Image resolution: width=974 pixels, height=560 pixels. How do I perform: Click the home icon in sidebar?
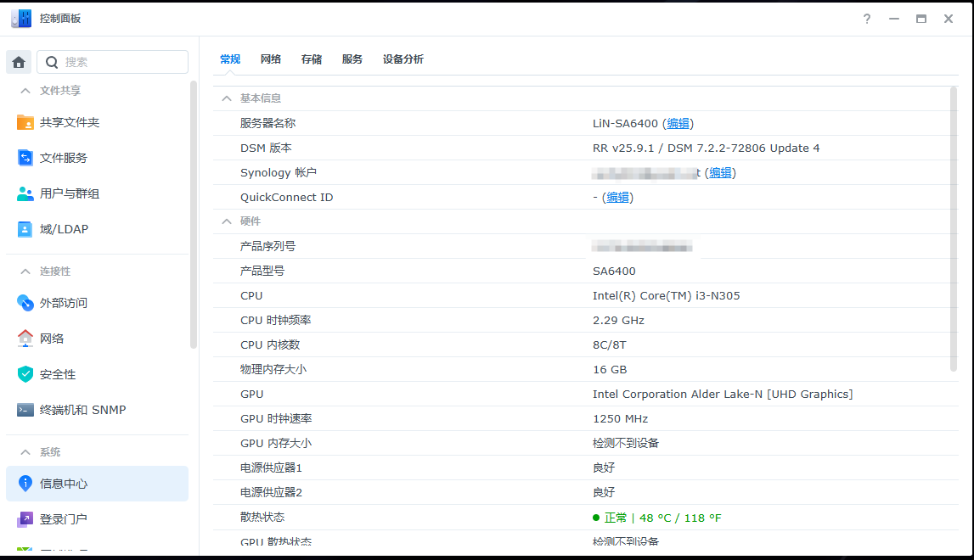pos(19,62)
